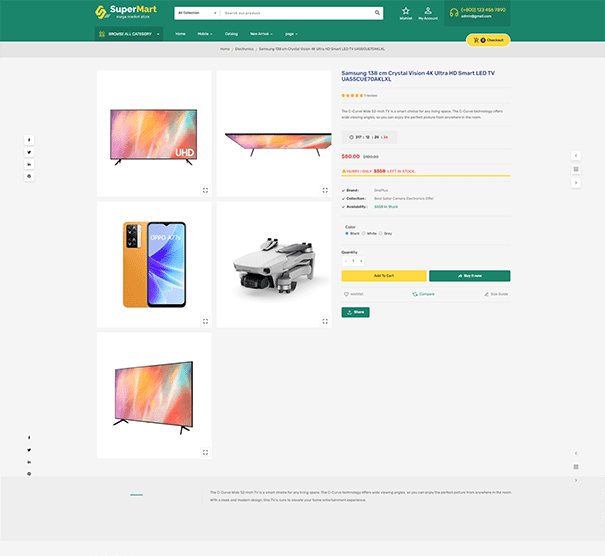Click the OnePlus brand value
The width and height of the screenshot is (605, 556).
click(381, 190)
